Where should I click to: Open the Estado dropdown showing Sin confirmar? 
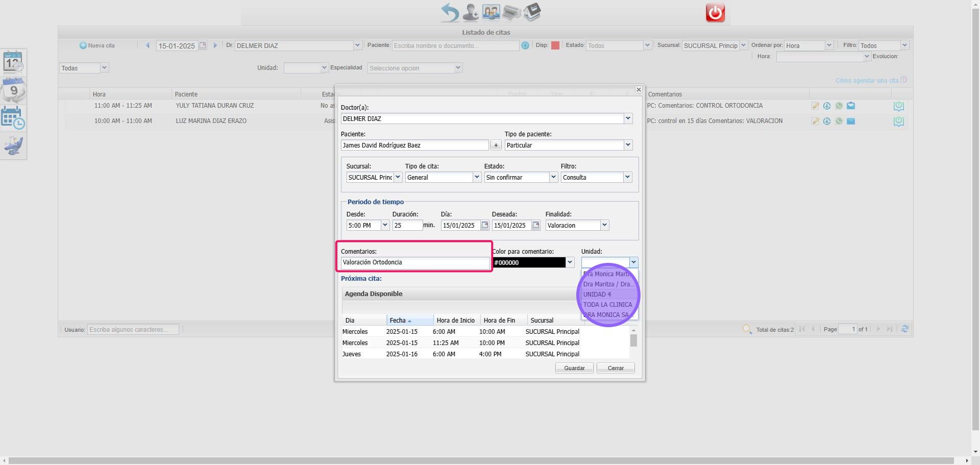click(x=553, y=177)
